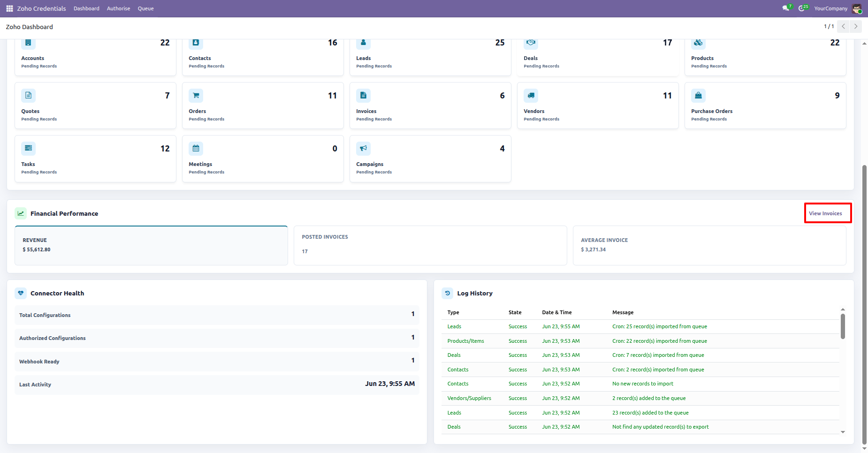Open the user avatar menu
The width and height of the screenshot is (868, 453).
(857, 8)
